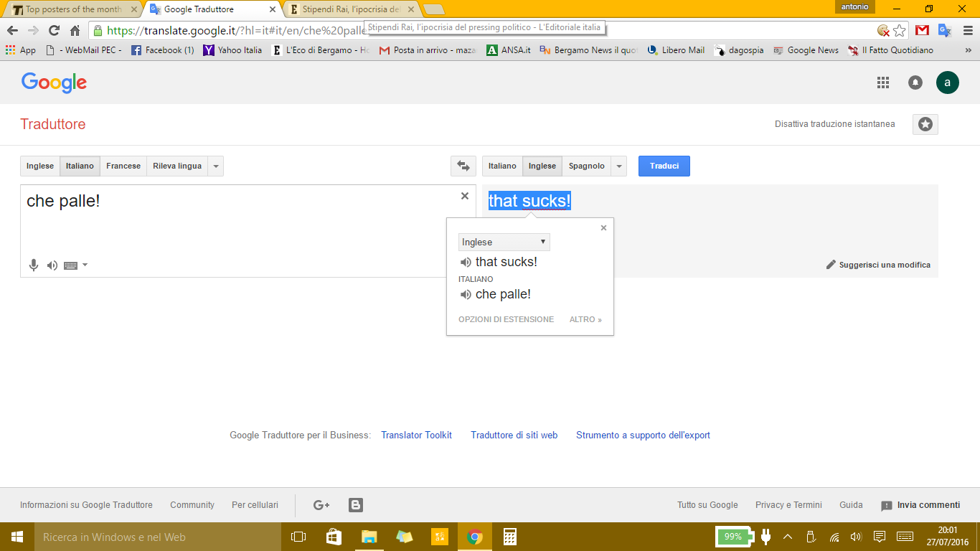980x551 pixels.
Task: Select Italiano as source language
Action: point(80,166)
